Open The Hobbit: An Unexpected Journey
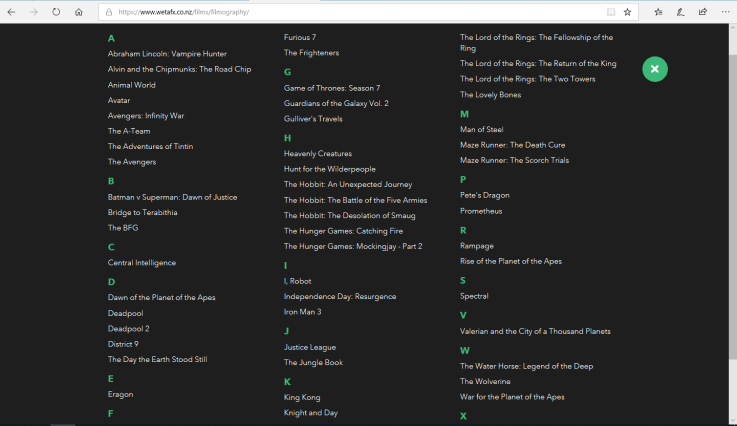 pos(347,185)
